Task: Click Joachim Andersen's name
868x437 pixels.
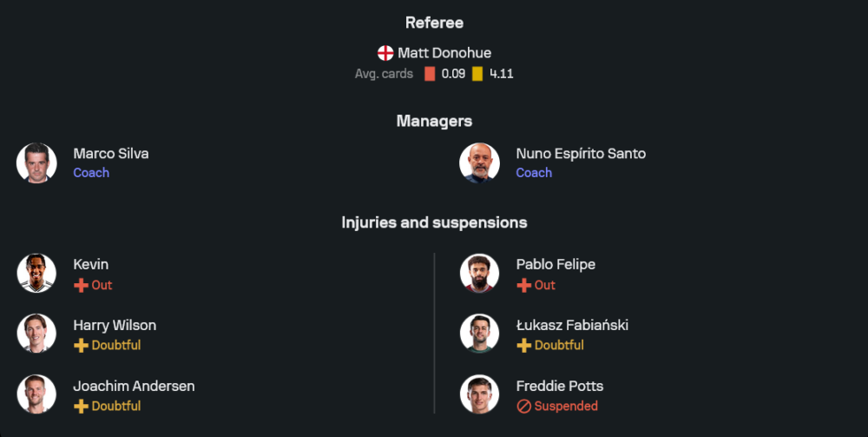Action: pyautogui.click(x=134, y=386)
